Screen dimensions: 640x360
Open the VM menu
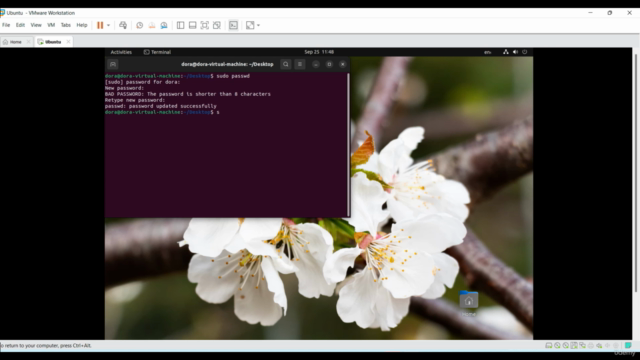coord(51,25)
